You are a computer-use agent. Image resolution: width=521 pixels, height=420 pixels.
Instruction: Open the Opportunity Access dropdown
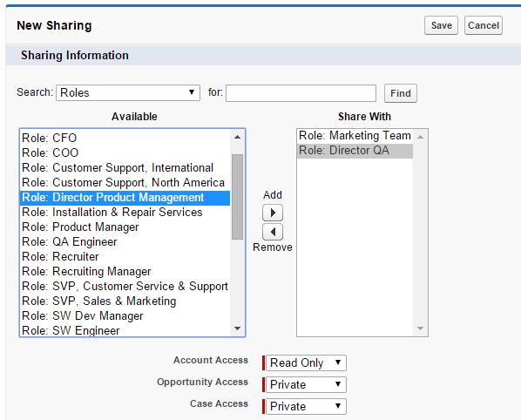(306, 385)
